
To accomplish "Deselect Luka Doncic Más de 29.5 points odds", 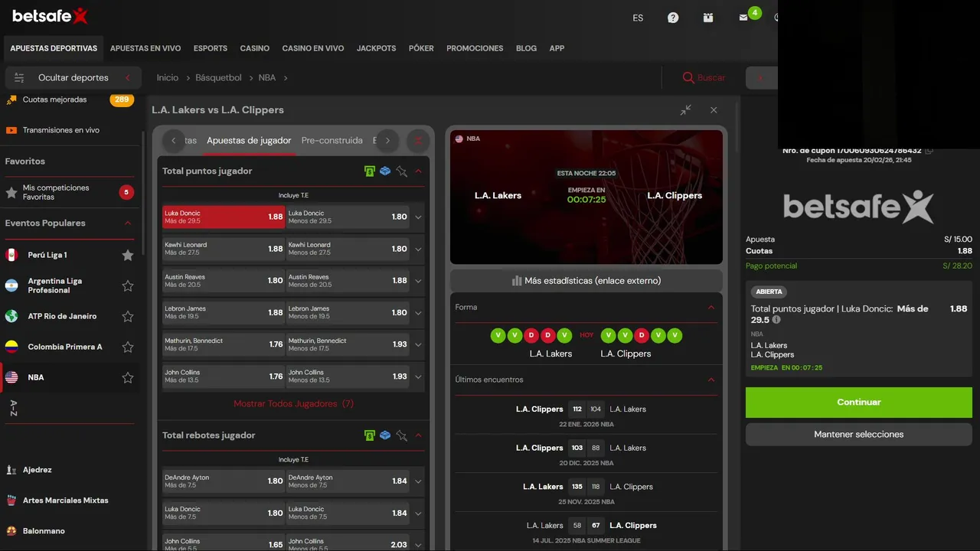I will tap(224, 217).
